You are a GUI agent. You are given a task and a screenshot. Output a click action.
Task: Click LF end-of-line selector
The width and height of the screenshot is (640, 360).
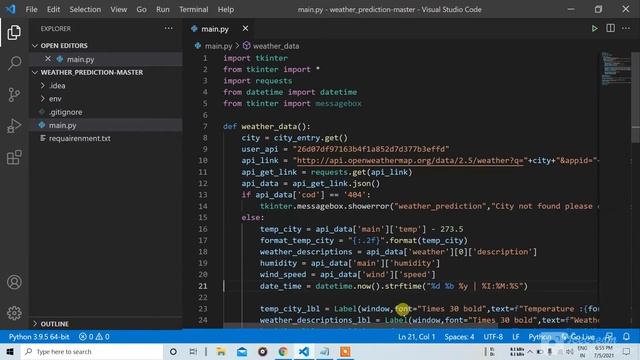(516, 337)
